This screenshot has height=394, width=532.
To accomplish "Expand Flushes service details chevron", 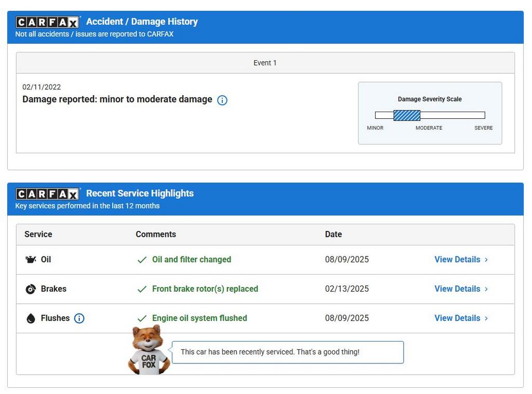I will pos(486,318).
